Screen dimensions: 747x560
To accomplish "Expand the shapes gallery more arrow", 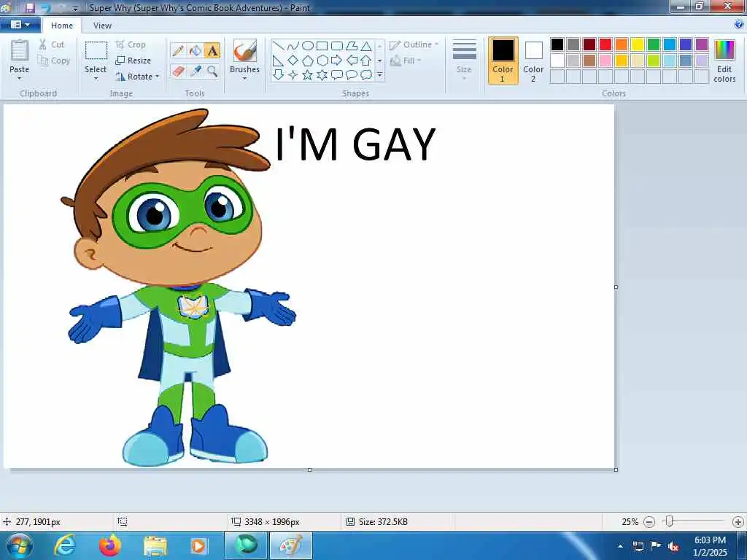I will pos(379,75).
